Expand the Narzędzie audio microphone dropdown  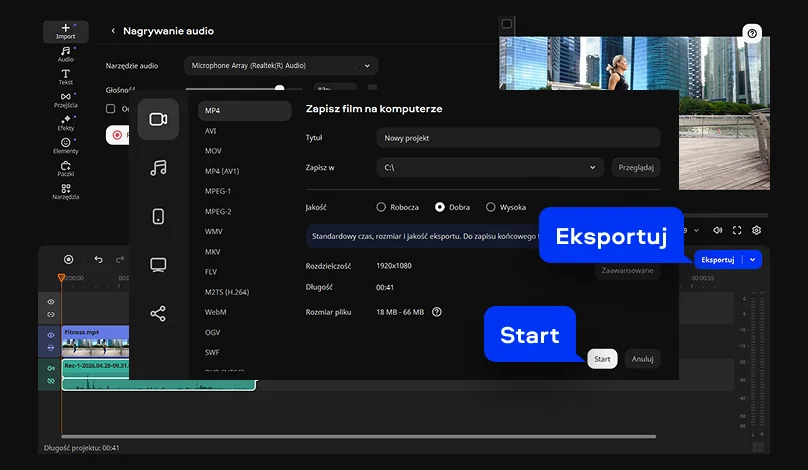(x=280, y=66)
